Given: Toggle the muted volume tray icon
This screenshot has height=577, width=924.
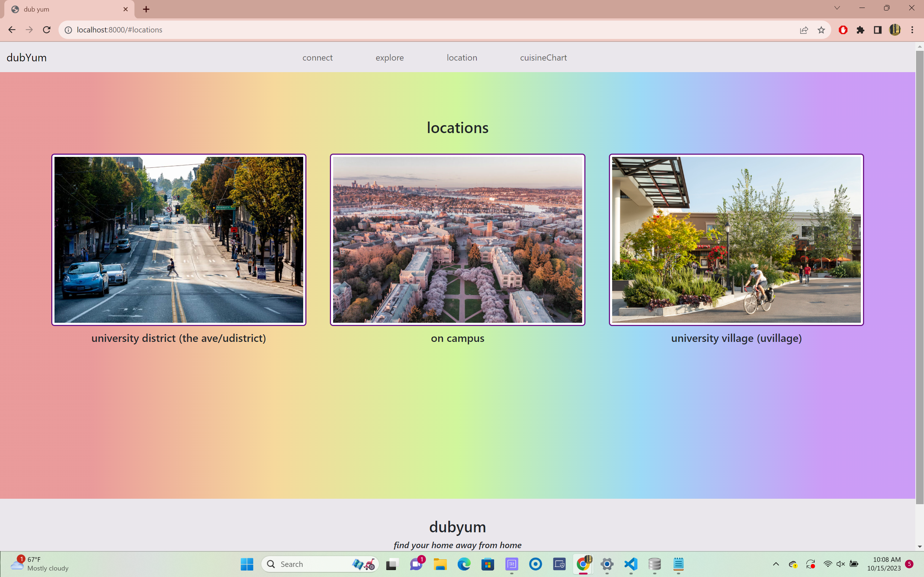Looking at the screenshot, I should pos(840,564).
